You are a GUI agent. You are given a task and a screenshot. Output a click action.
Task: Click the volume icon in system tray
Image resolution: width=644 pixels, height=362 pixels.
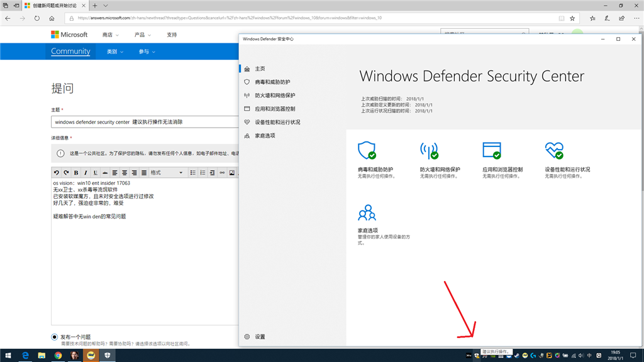(580, 356)
